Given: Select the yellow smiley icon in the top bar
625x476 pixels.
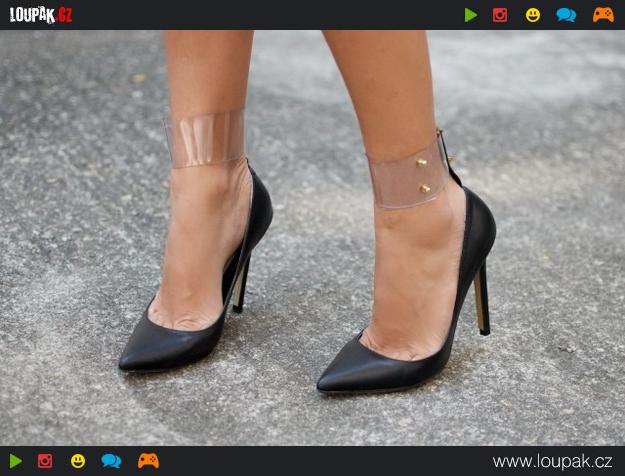Looking at the screenshot, I should [x=533, y=15].
